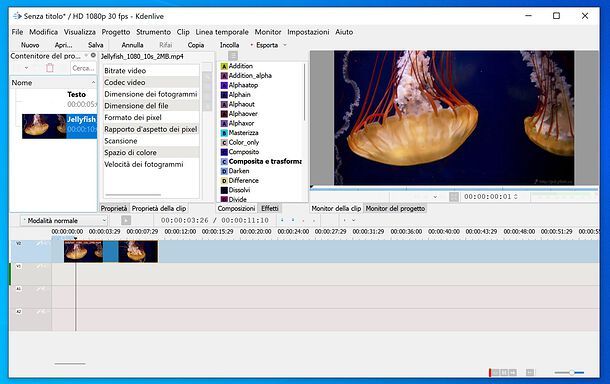The width and height of the screenshot is (610, 384).
Task: Focus the Cerca search field
Action: pos(83,68)
